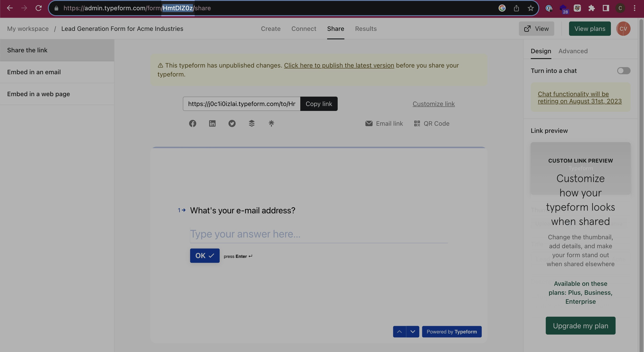Go to previous question arrow

point(399,331)
